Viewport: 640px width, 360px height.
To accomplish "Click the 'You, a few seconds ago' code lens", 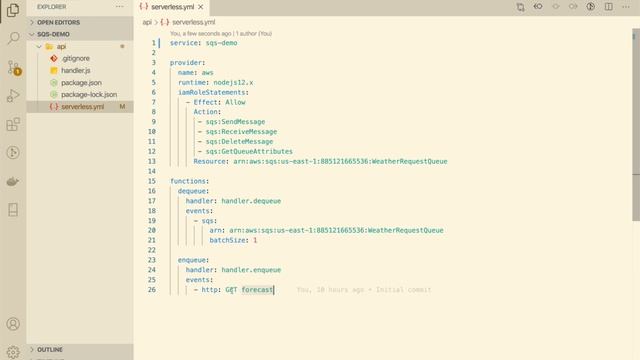I will [201, 33].
